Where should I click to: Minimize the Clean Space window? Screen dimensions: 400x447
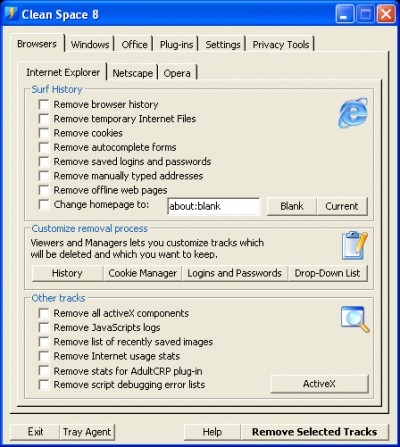(x=345, y=14)
